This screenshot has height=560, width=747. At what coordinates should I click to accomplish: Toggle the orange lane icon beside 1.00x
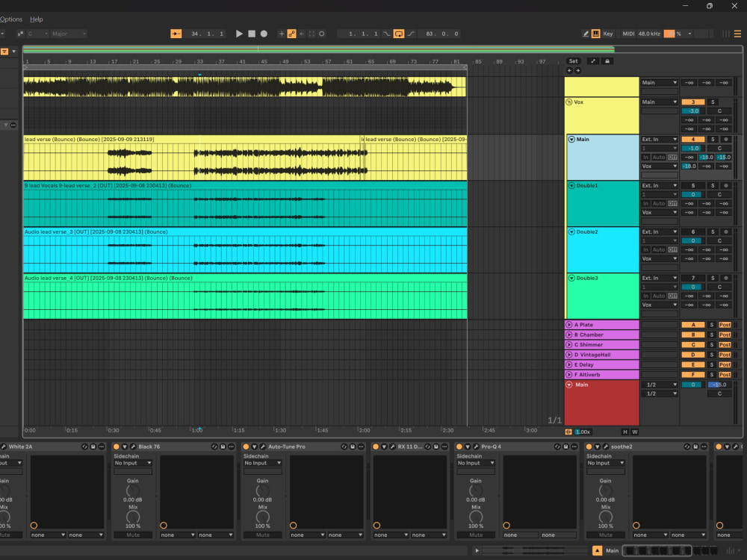click(x=568, y=432)
